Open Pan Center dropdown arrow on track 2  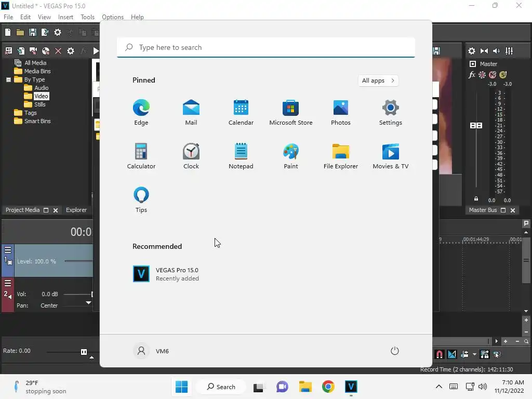point(88,303)
